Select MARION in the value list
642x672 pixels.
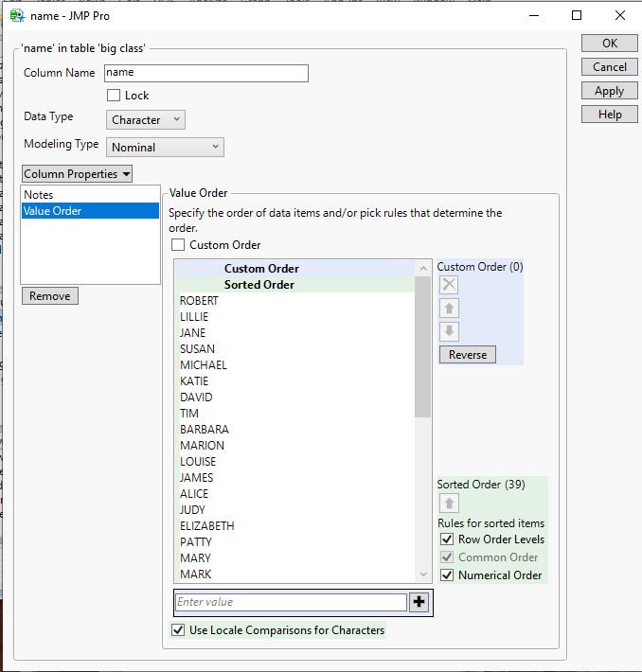295,445
